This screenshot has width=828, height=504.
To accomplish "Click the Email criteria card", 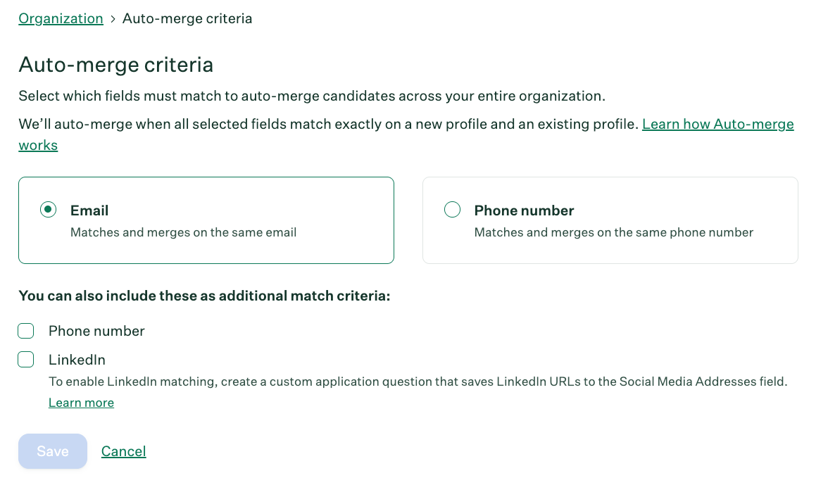I will (x=206, y=220).
